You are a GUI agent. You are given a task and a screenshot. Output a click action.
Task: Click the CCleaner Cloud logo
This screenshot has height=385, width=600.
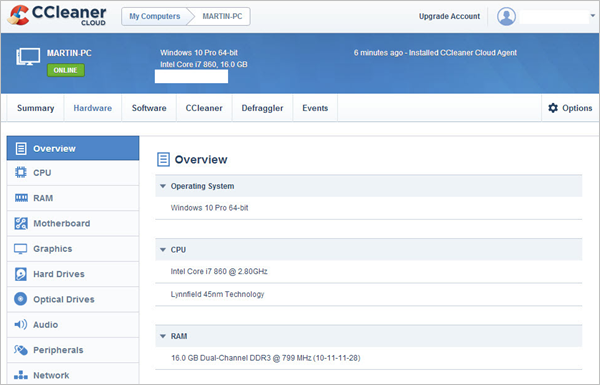[x=56, y=16]
